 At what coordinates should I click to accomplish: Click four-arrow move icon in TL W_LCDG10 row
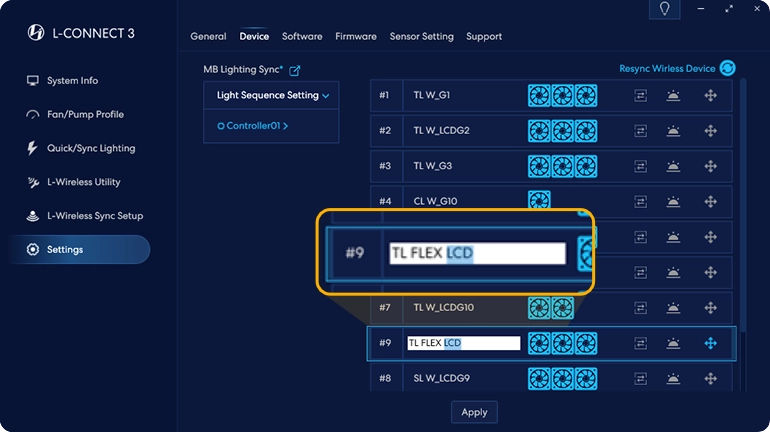(711, 308)
